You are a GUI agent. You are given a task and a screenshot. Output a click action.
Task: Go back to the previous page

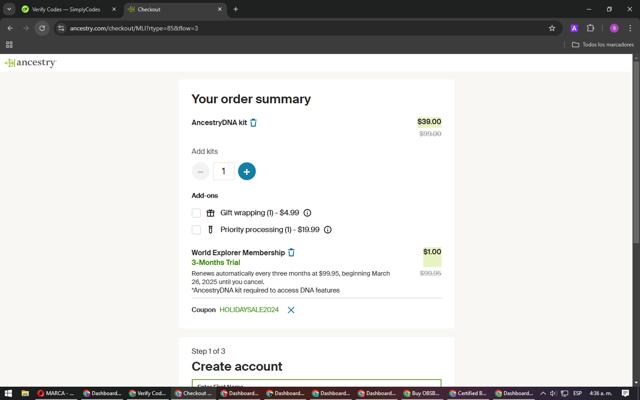click(10, 28)
